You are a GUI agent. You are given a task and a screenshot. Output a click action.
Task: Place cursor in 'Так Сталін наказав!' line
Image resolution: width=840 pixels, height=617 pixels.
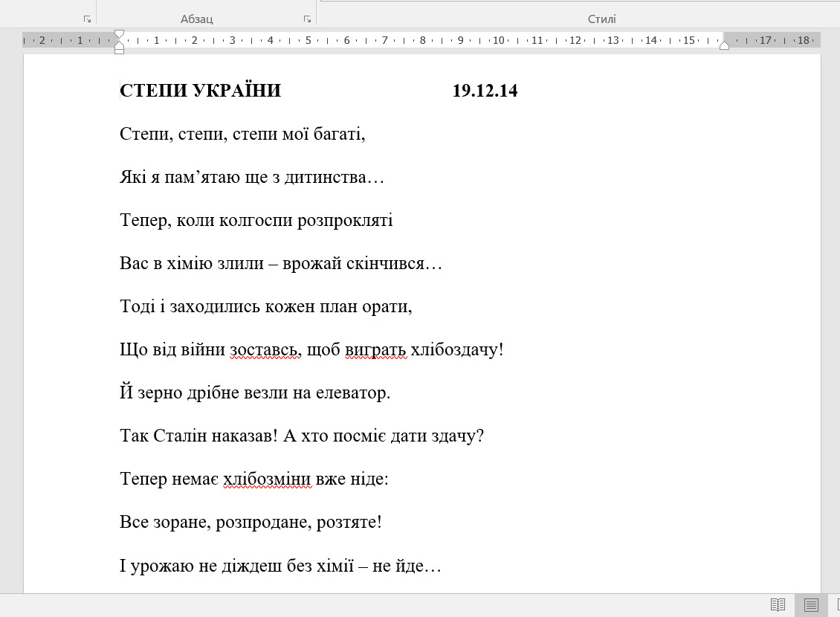tap(302, 436)
